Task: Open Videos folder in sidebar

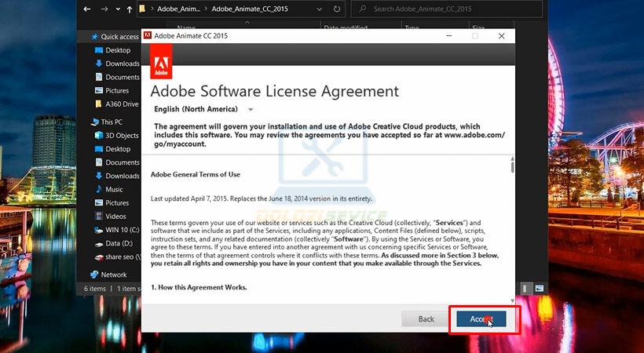Action: [115, 217]
